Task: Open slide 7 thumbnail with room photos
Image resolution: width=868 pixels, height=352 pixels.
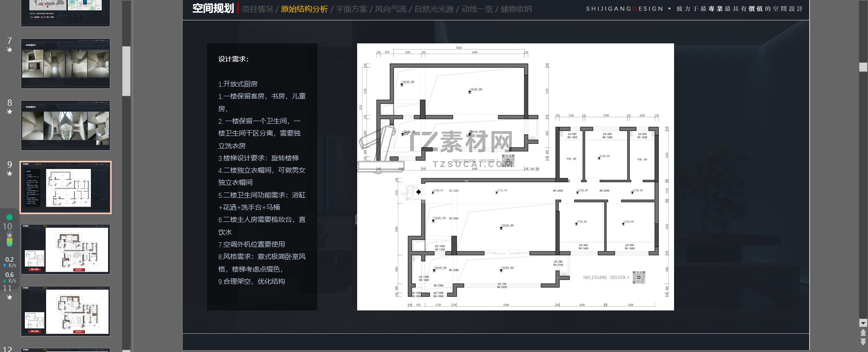Action: 66,64
